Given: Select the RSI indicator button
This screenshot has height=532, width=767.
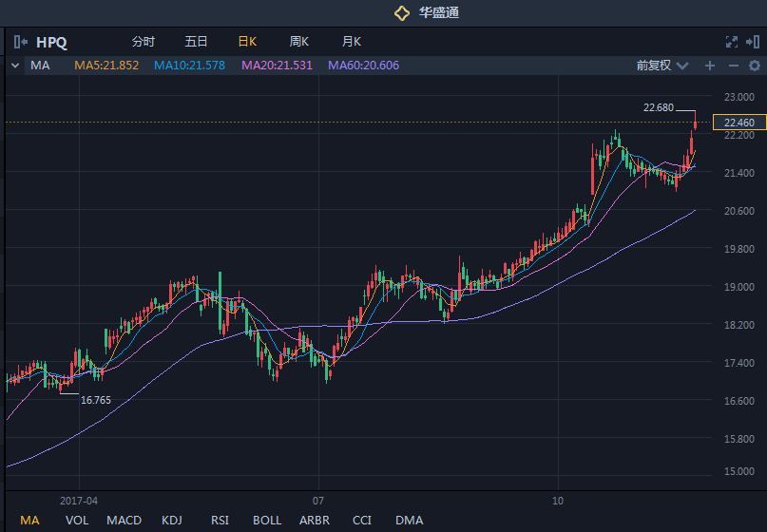Looking at the screenshot, I should 220,520.
